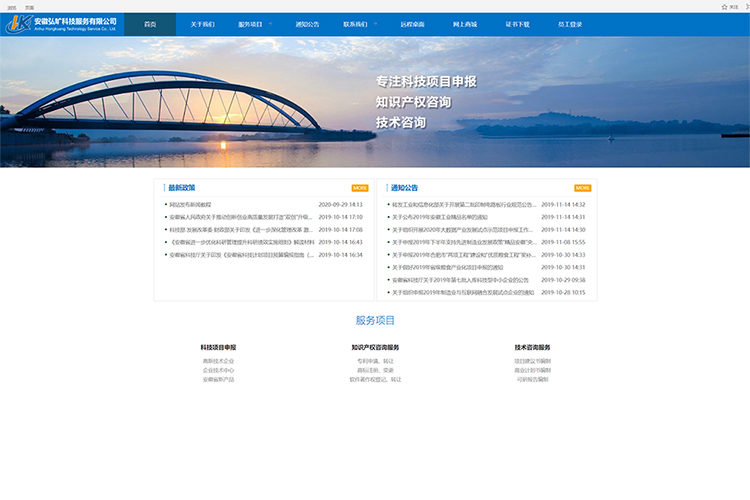
Task: Click the 员工登录 staff login link
Action: [570, 24]
